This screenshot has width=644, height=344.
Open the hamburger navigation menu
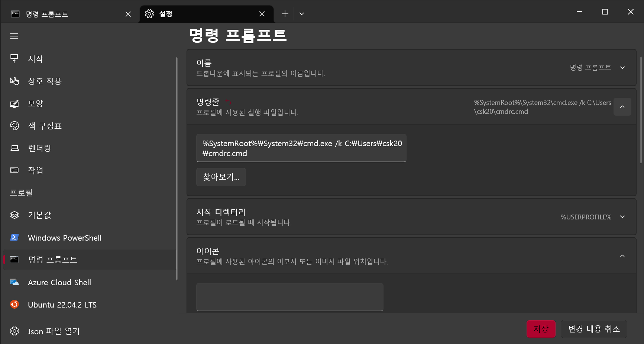14,36
